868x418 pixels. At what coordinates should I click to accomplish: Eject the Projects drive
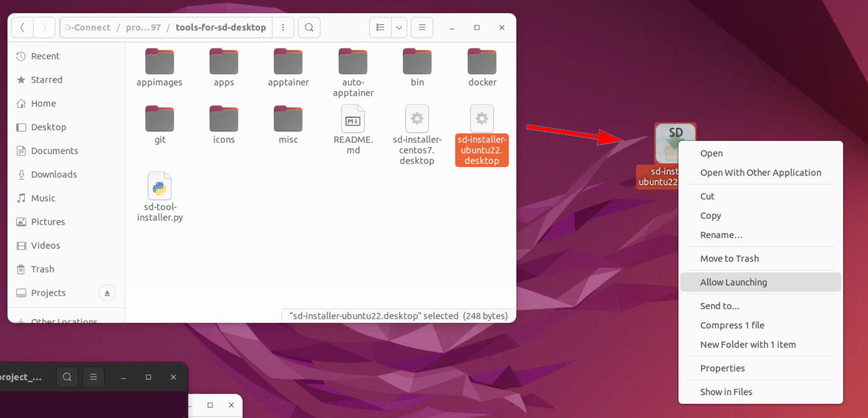(107, 293)
